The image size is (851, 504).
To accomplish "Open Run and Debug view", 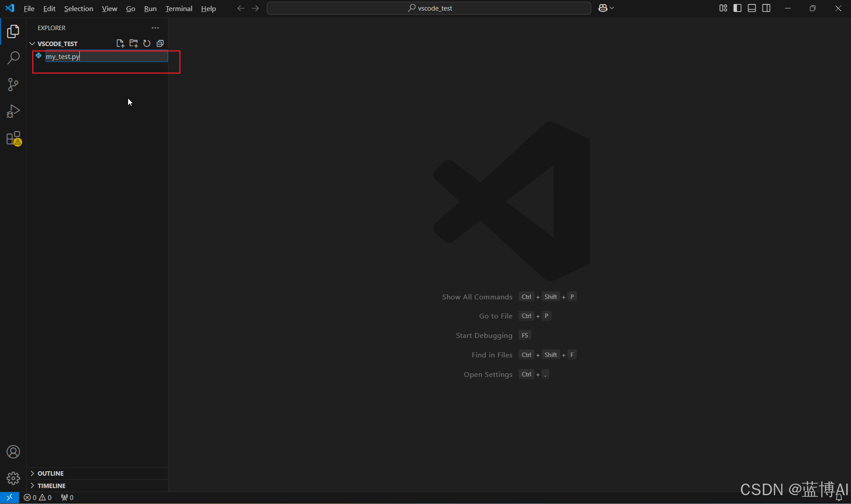I will click(13, 111).
